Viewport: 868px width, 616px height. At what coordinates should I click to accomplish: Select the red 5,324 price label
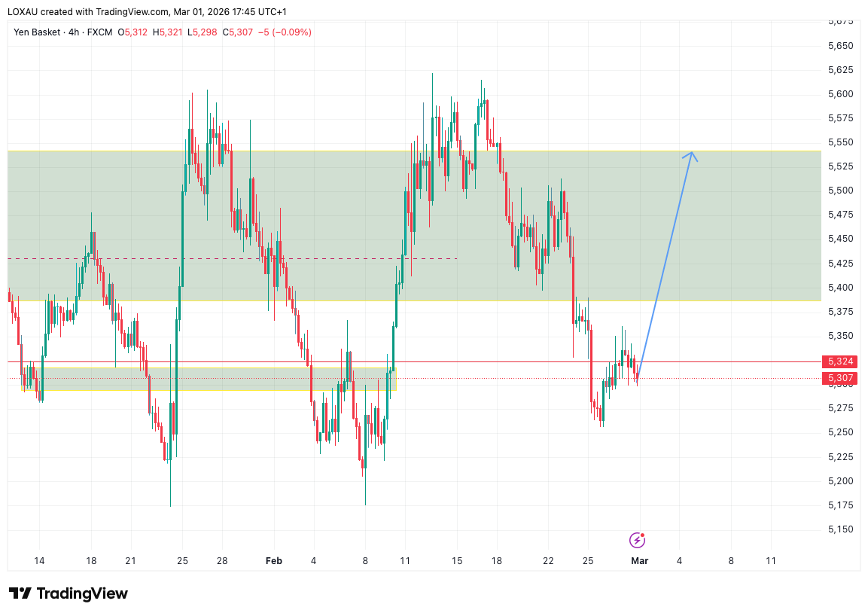(x=840, y=361)
